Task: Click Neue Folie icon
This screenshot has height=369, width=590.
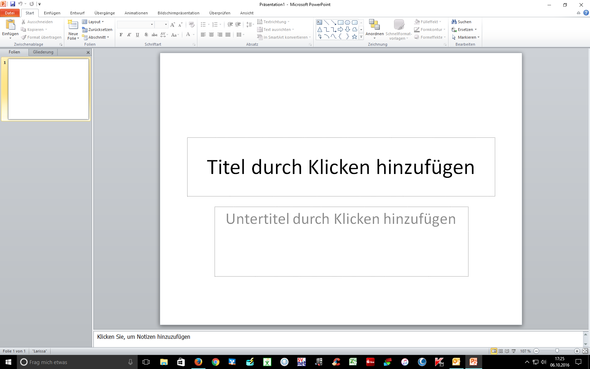Action: pyautogui.click(x=73, y=25)
